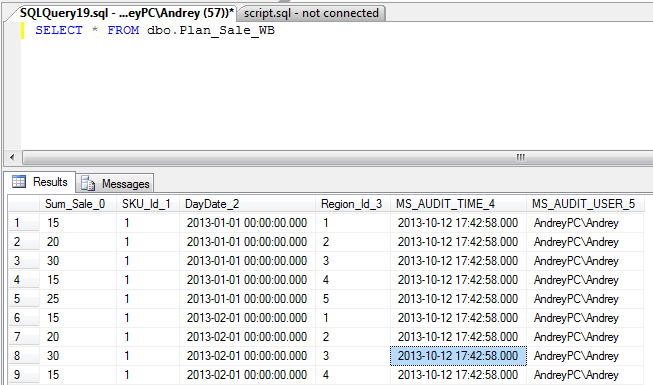Click AndreyPC\Andrey cell in row 6

click(585, 318)
